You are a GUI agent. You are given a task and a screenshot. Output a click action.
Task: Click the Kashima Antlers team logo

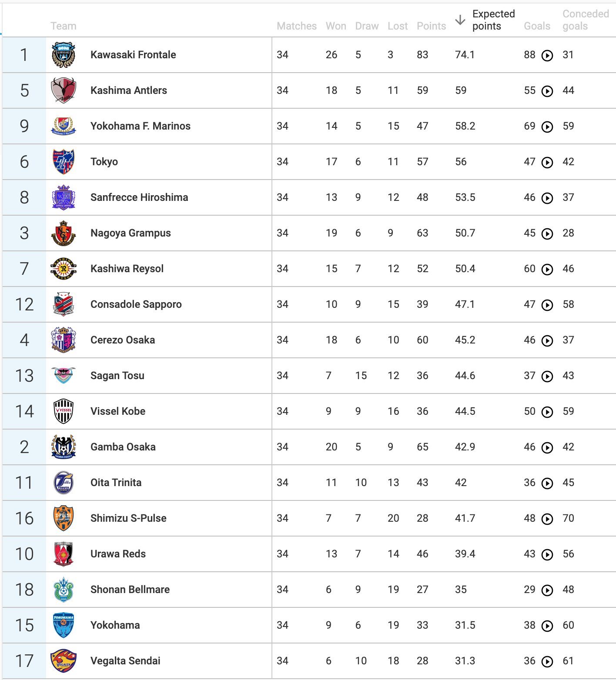coord(64,90)
